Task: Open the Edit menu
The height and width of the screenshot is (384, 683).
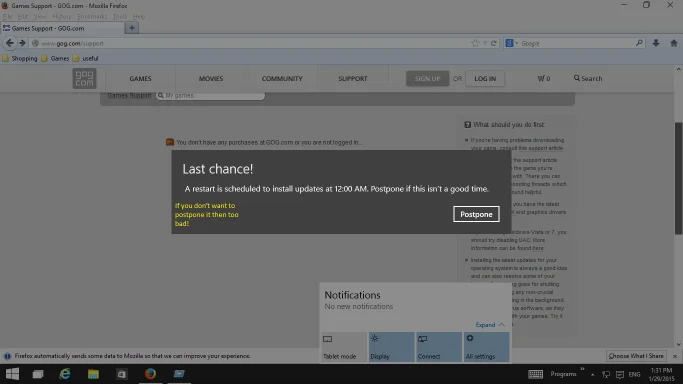Action: click(x=23, y=17)
